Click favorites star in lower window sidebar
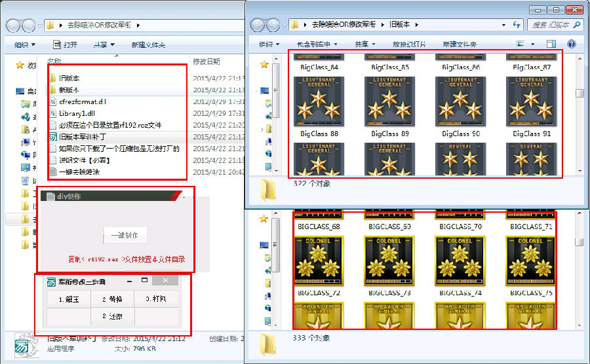This screenshot has height=364, width=590. pos(264,219)
